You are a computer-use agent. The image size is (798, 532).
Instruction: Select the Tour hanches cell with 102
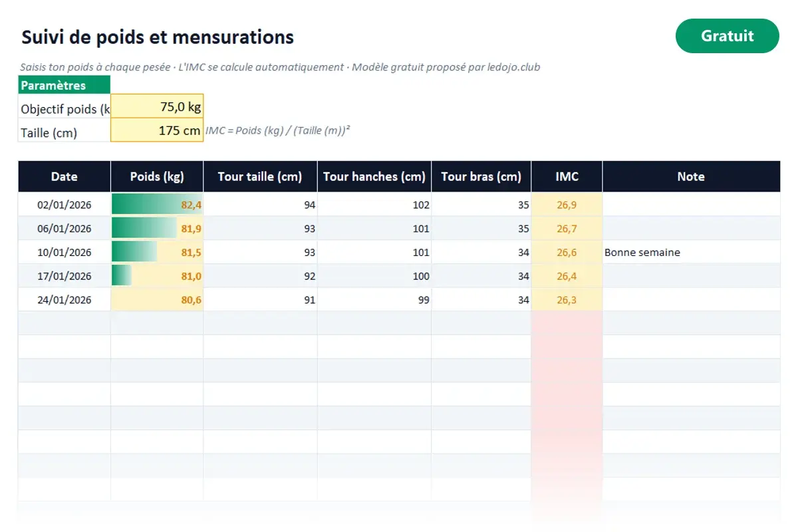tap(374, 205)
